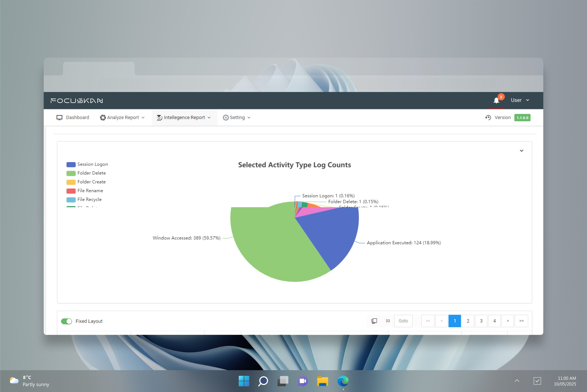The height and width of the screenshot is (392, 587).
Task: Click the page size value 33
Action: 388,321
